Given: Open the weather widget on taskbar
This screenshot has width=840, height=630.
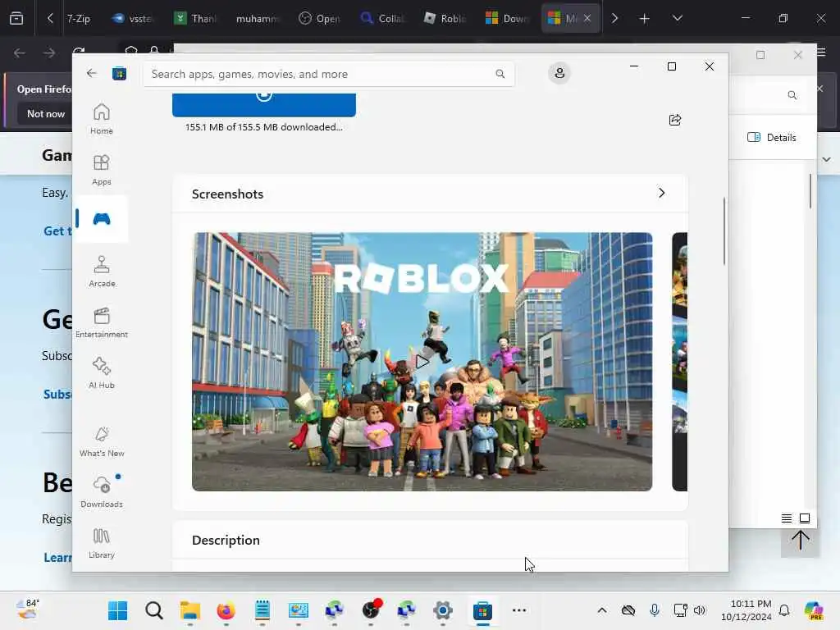Looking at the screenshot, I should click(28, 609).
